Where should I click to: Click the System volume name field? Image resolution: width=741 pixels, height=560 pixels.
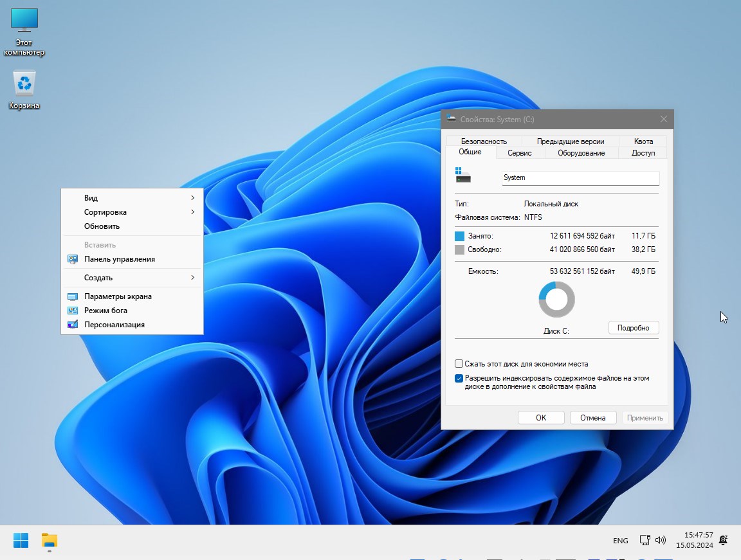(579, 177)
